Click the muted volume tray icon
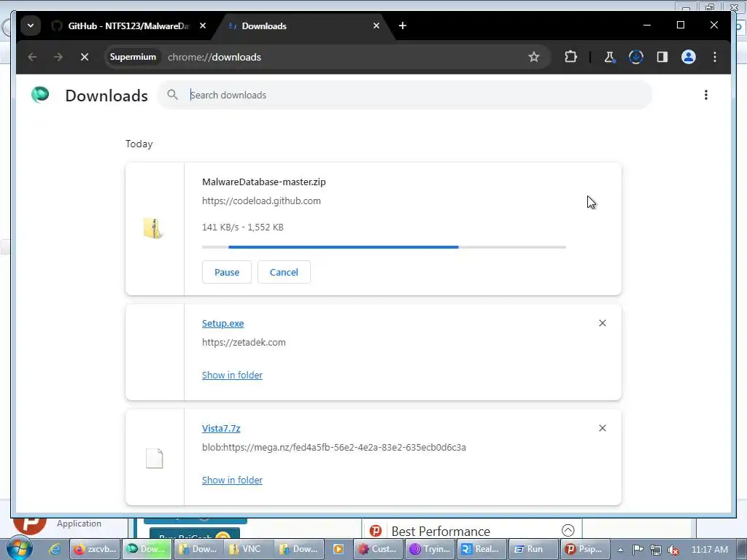The width and height of the screenshot is (747, 560). [x=673, y=550]
